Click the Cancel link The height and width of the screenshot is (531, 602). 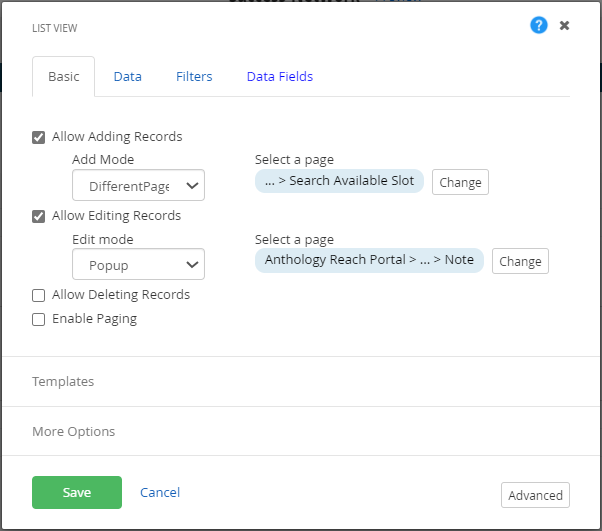coord(160,492)
